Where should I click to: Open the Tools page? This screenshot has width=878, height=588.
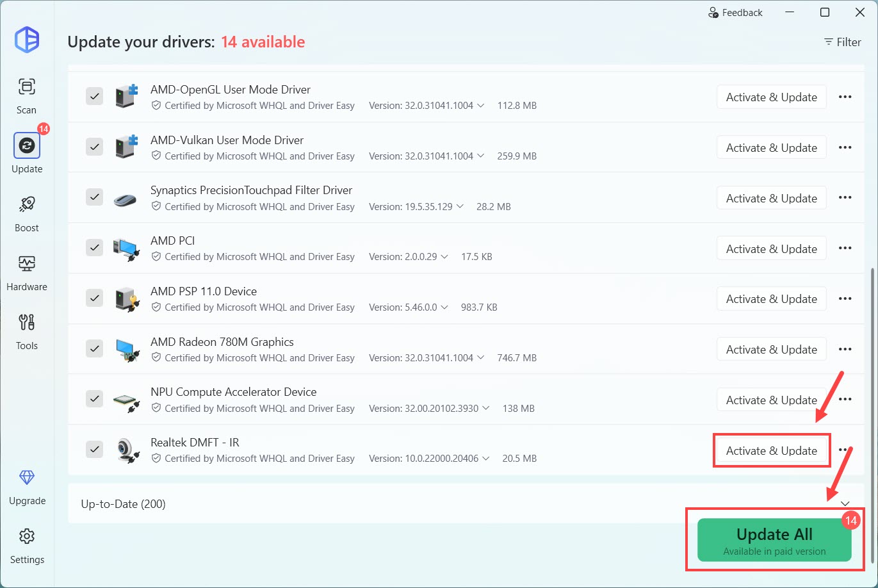tap(27, 331)
